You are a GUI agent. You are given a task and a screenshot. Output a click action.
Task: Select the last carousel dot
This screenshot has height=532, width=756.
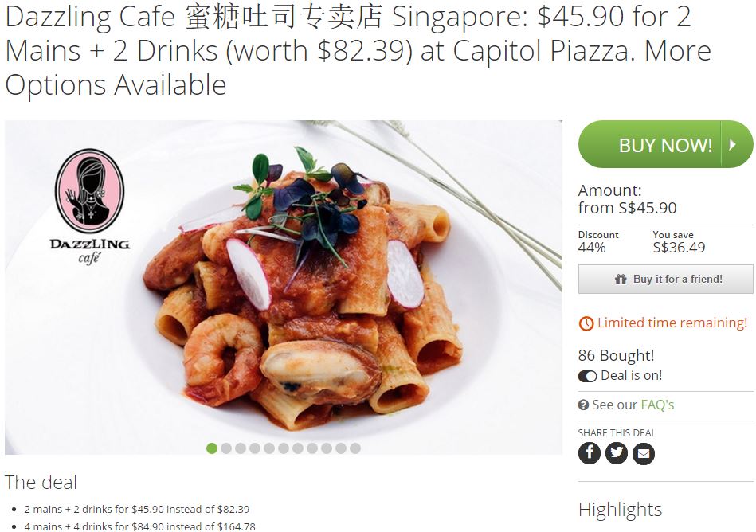point(355,448)
